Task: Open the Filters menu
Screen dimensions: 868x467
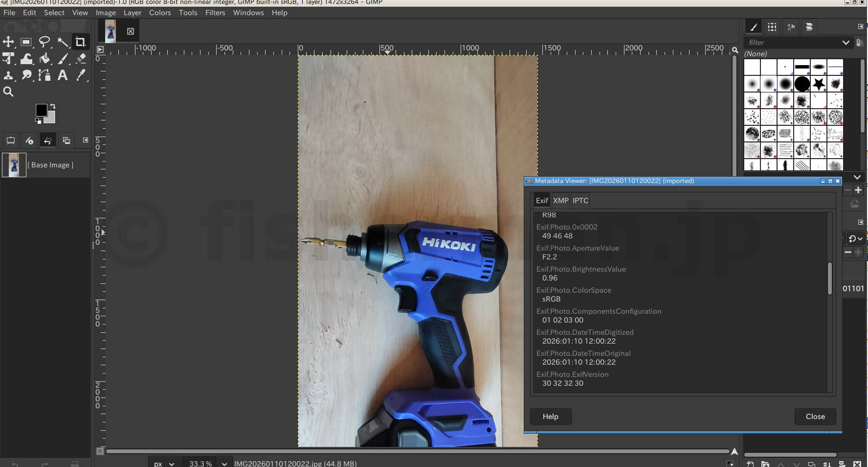Action: click(215, 13)
